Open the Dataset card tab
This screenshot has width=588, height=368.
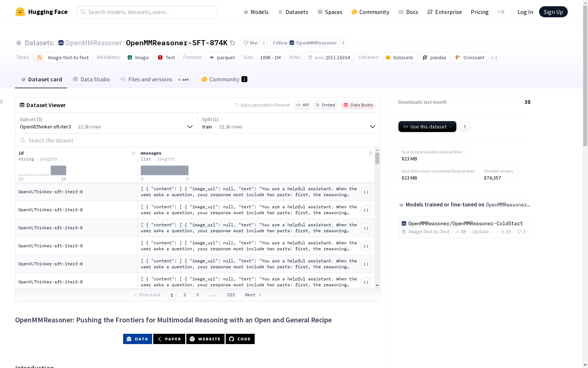click(41, 79)
